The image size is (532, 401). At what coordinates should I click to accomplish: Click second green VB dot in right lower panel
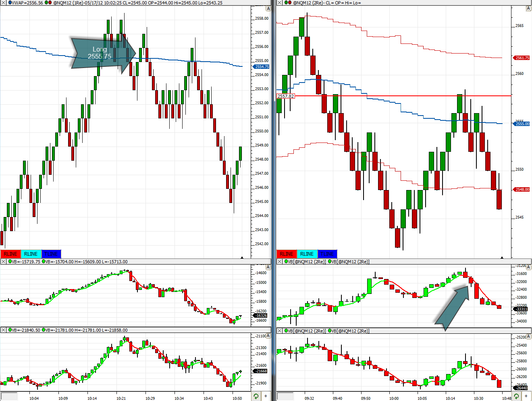pyautogui.click(x=330, y=331)
